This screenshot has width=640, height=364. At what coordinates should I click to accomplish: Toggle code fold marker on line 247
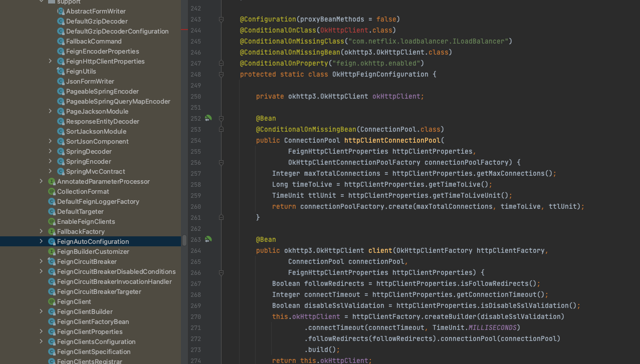pyautogui.click(x=221, y=64)
